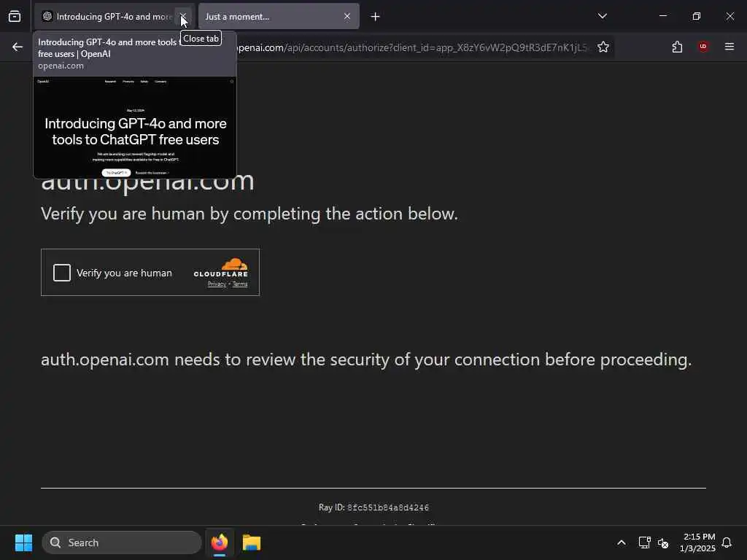Open a new tab with the plus button
Viewport: 747px width, 560px height.
(376, 17)
